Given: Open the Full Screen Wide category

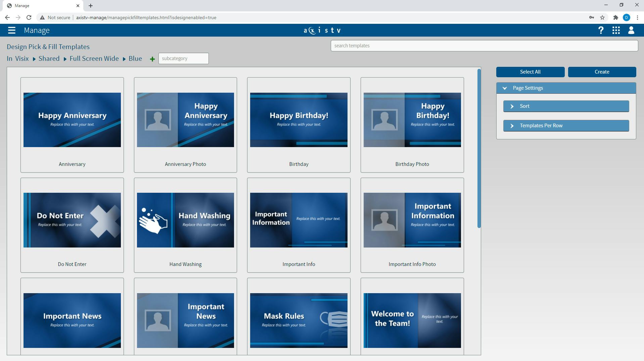Looking at the screenshot, I should 94,58.
